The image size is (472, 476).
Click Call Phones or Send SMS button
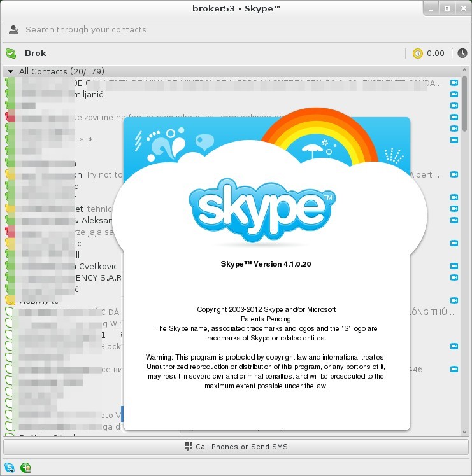(x=236, y=447)
